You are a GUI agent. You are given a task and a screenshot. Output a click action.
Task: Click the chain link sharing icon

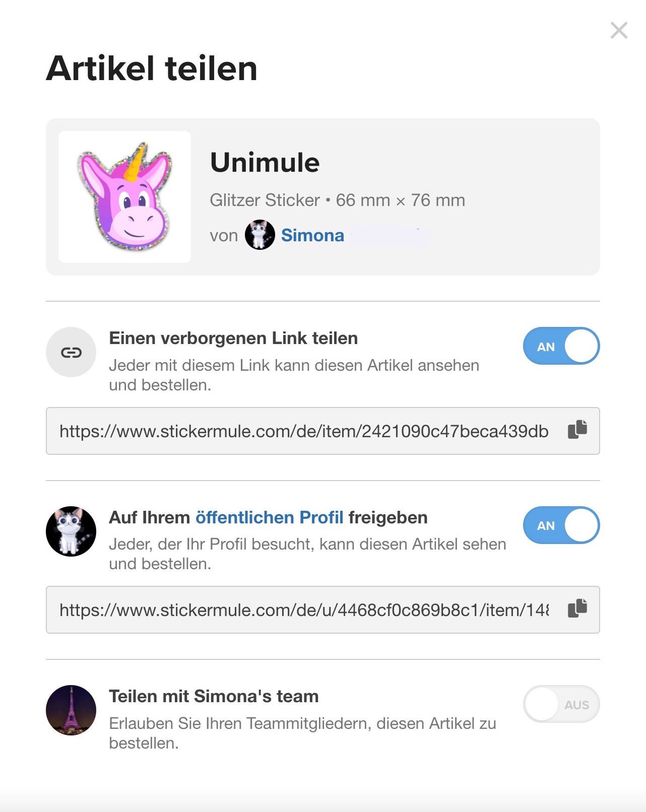point(71,352)
